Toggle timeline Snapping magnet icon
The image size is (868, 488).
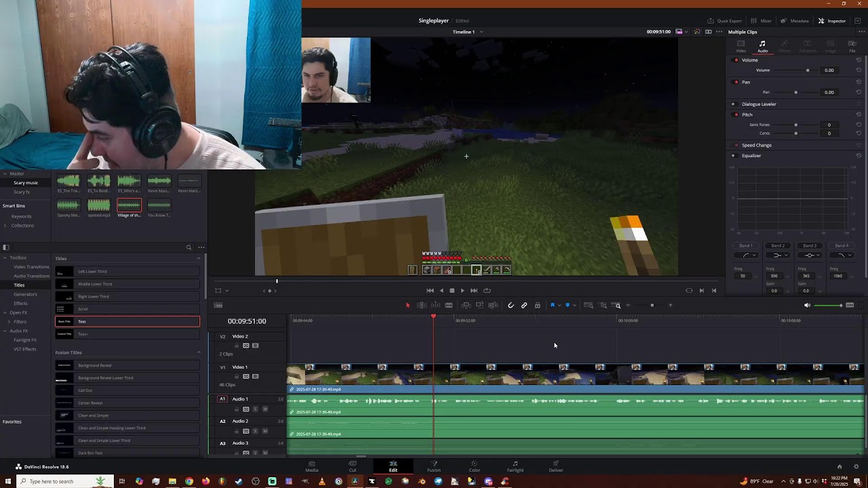[511, 306]
